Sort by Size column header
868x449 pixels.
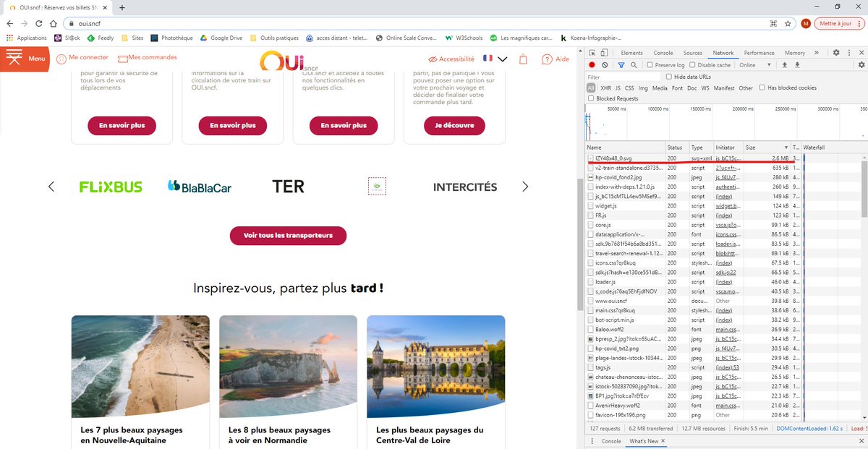pos(767,147)
